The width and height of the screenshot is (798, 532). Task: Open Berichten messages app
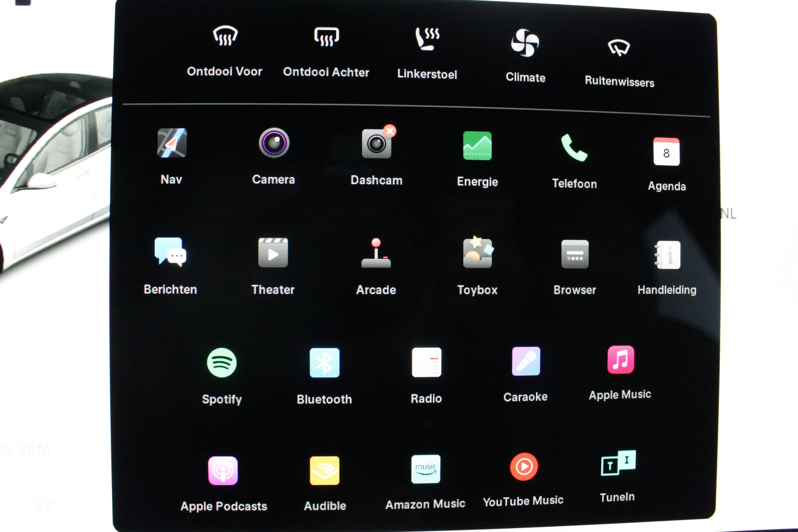170,252
